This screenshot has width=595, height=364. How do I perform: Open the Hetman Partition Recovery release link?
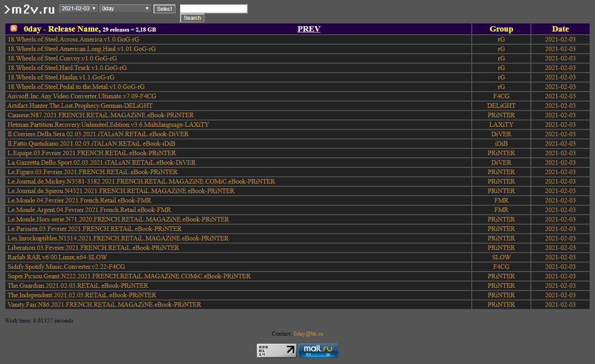tap(108, 124)
